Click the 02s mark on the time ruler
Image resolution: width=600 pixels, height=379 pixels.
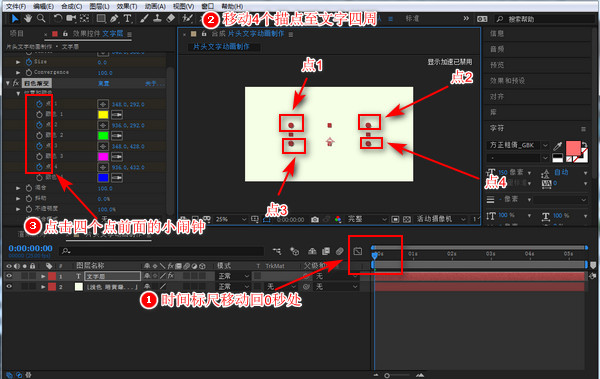point(452,254)
